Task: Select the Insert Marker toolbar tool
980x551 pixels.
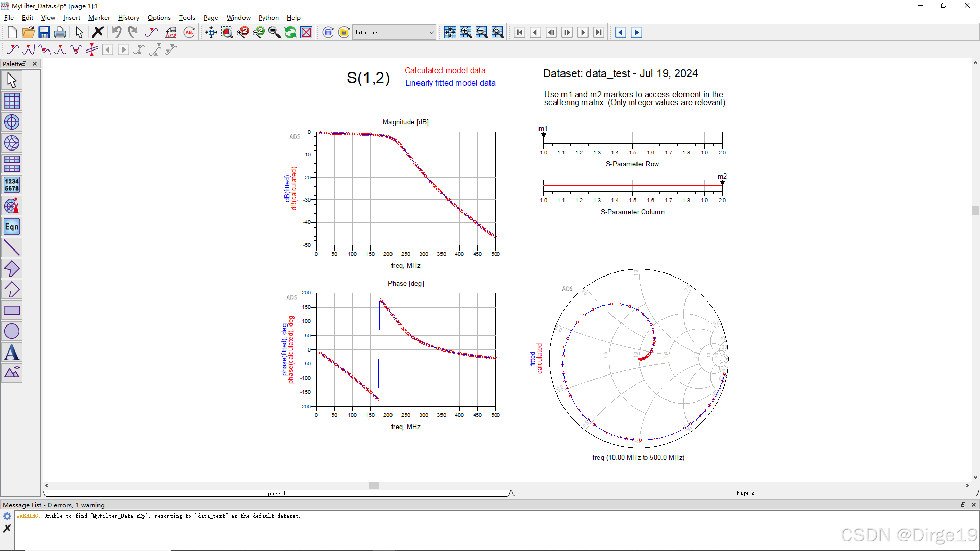Action: coord(152,32)
